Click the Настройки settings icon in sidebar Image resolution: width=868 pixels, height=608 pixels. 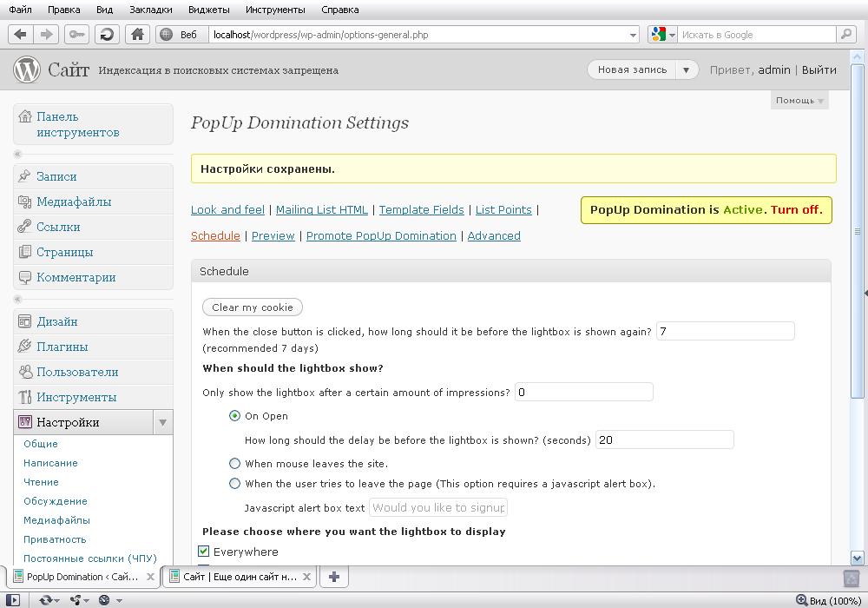[x=25, y=422]
